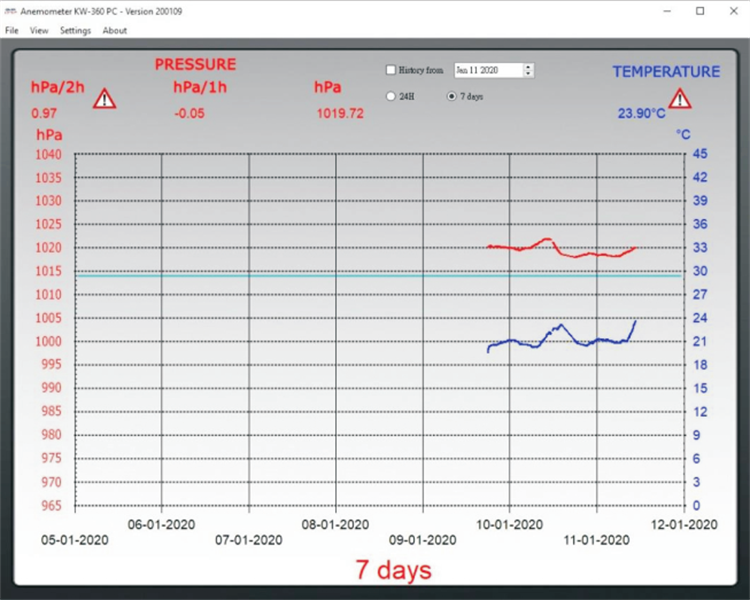
Task: Click the 23.90°C temperature reading
Action: click(x=641, y=114)
